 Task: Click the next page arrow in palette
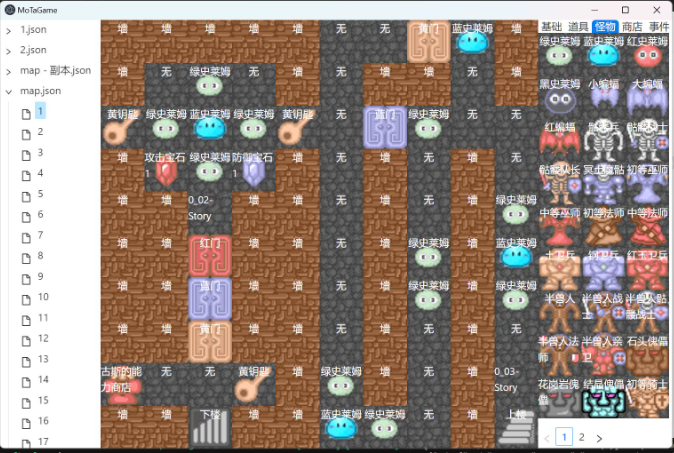599,438
